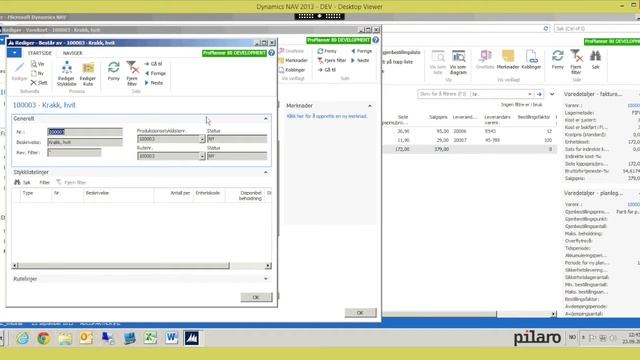The image size is (640, 360).
Task: Open Google Chrome from the taskbar
Action: click(44, 338)
